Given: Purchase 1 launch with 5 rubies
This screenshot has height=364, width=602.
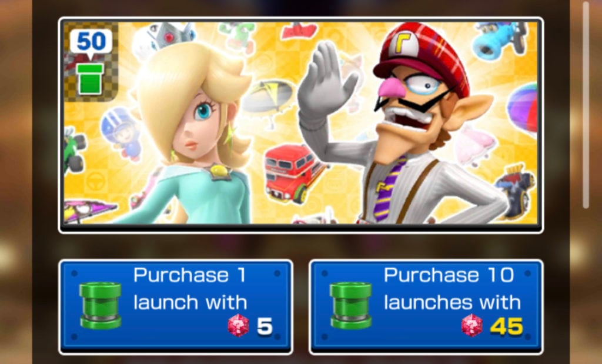Looking at the screenshot, I should [x=176, y=306].
